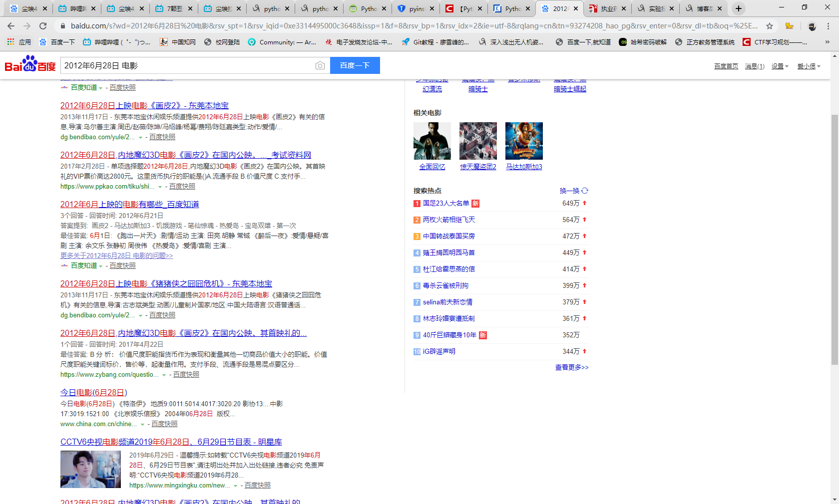This screenshot has width=839, height=504.
Task: Click the 马达加斯加3 movie poster
Action: coord(524,141)
